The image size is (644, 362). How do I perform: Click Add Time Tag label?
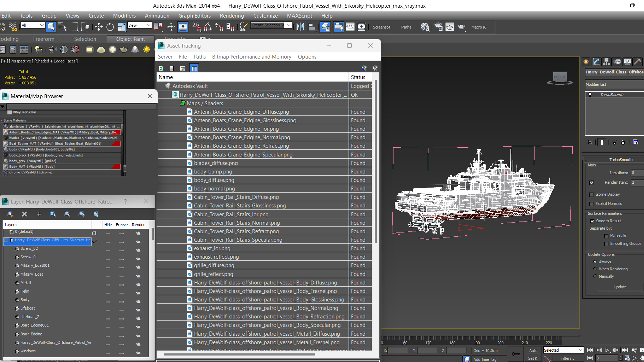485,359
